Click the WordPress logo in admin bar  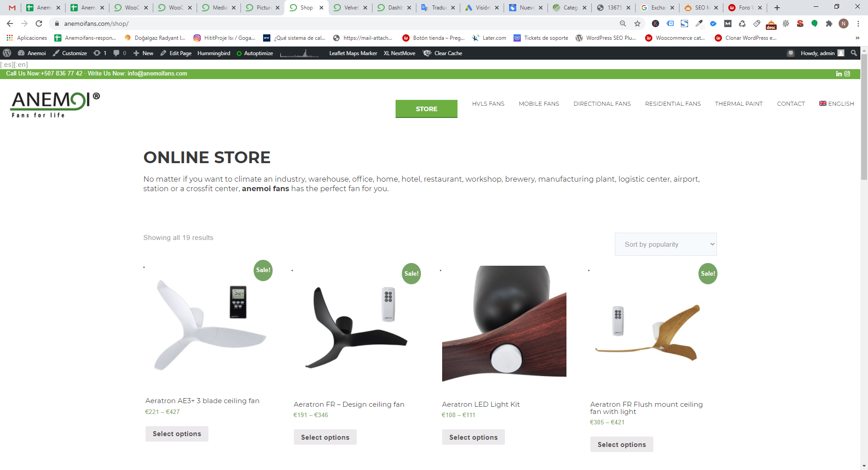[7, 53]
